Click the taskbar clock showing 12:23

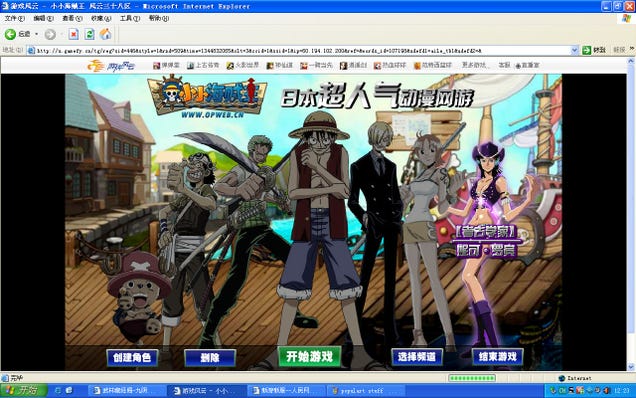click(621, 391)
